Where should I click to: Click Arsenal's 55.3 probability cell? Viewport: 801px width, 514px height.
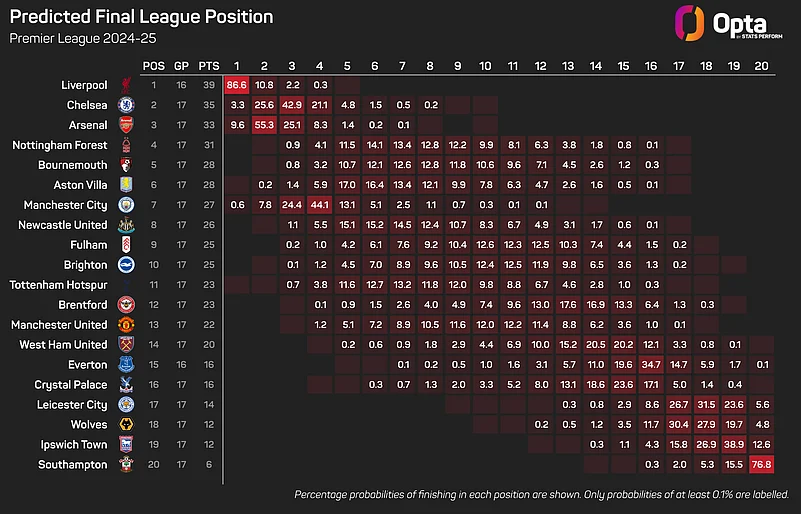pyautogui.click(x=265, y=126)
